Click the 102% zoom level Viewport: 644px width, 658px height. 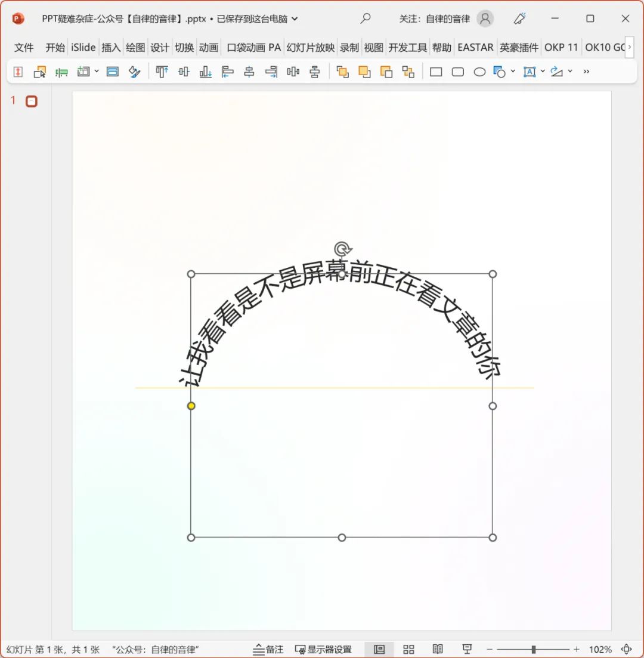[600, 649]
